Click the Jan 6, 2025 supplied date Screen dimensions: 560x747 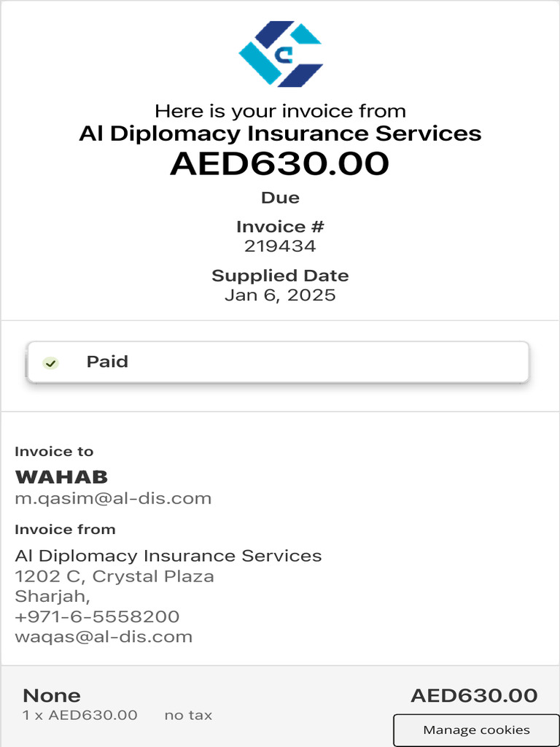pos(280,295)
